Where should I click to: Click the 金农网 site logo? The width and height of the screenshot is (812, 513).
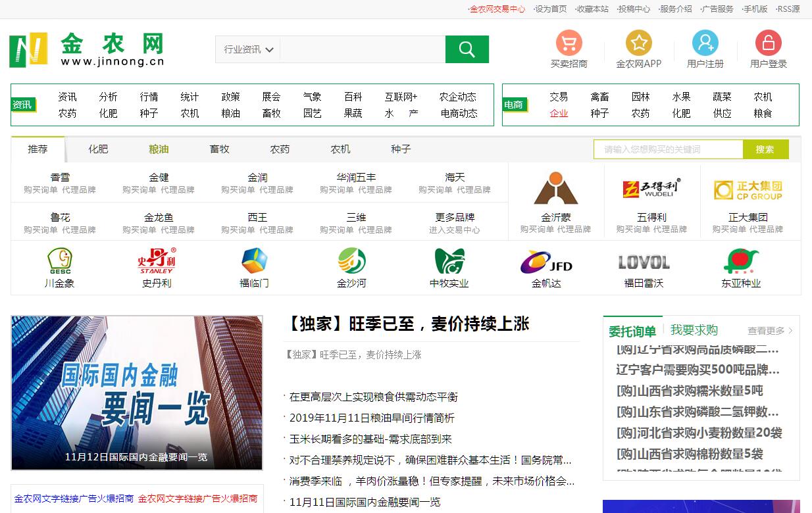click(87, 50)
